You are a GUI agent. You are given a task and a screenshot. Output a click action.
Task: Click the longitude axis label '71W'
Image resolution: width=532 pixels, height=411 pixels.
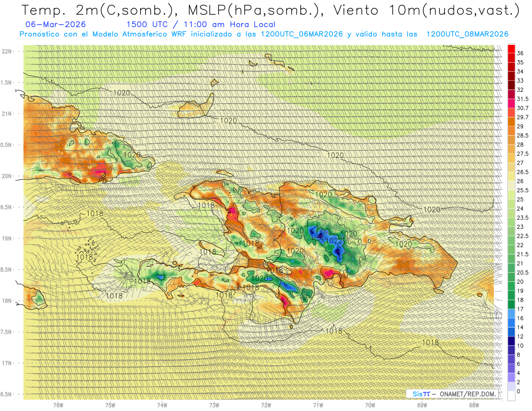318,405
